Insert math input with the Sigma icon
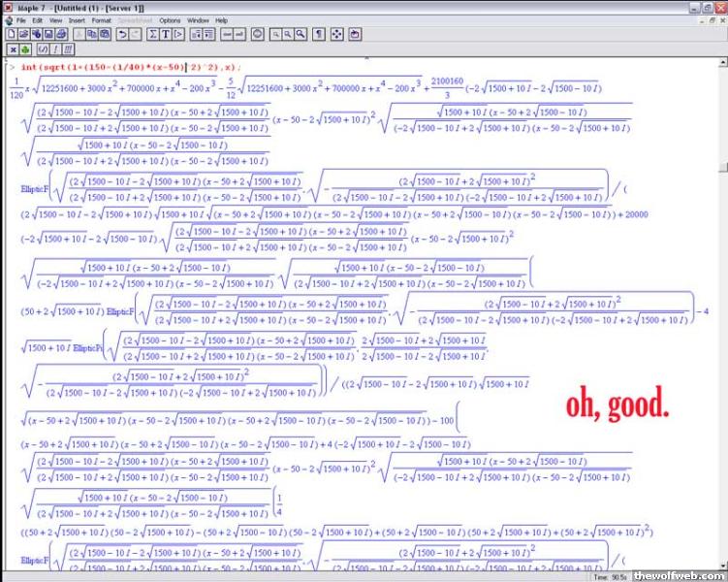 152,34
